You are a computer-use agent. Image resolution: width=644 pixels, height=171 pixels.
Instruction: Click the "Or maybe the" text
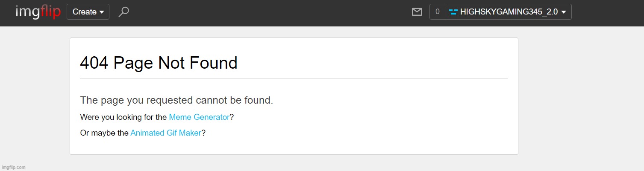point(104,133)
